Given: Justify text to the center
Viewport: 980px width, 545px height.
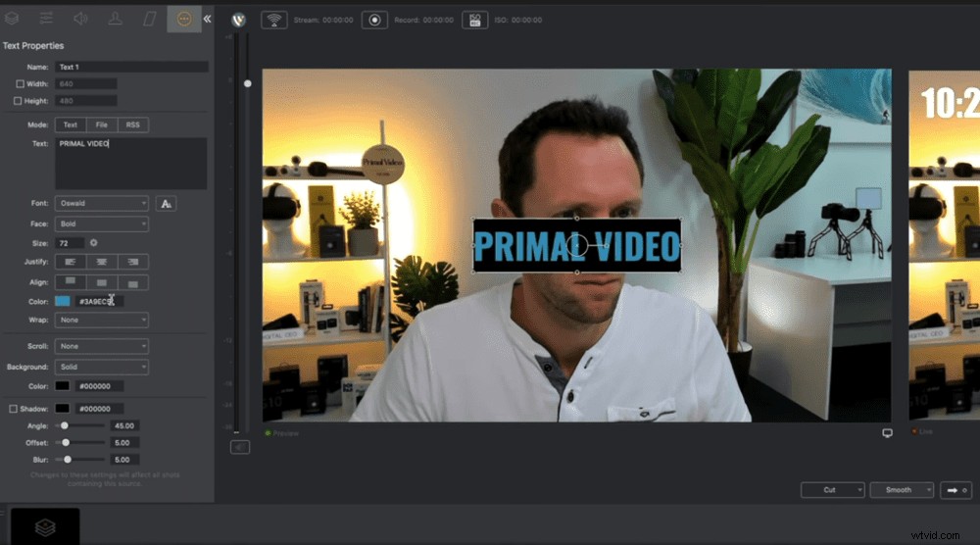Looking at the screenshot, I should pos(101,262).
